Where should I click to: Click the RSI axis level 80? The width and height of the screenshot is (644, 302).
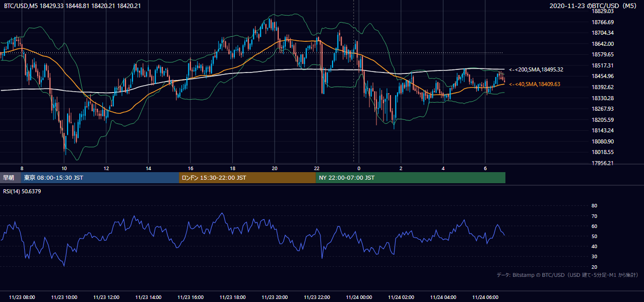click(595, 206)
